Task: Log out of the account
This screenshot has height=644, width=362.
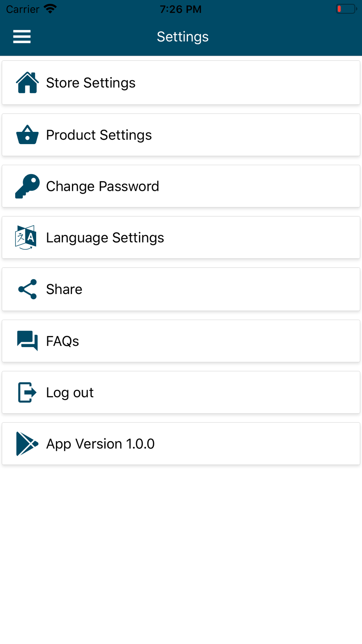Action: click(x=181, y=392)
